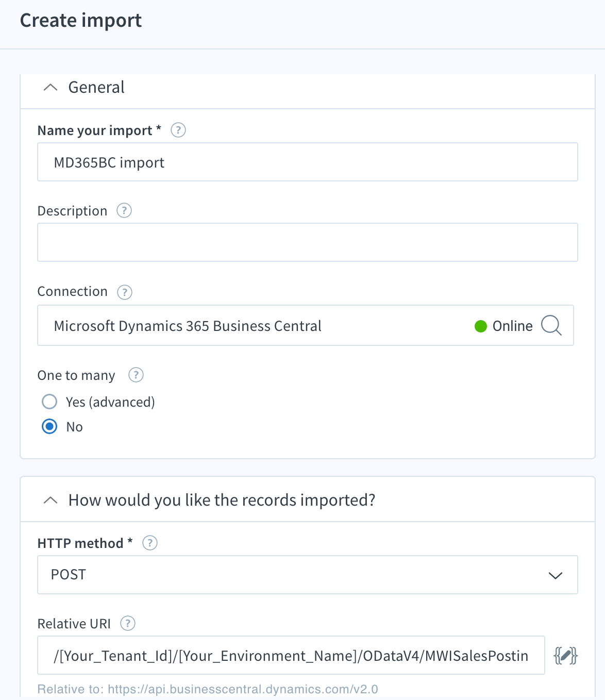The image size is (605, 700).
Task: Click the empty Description field
Action: point(307,242)
